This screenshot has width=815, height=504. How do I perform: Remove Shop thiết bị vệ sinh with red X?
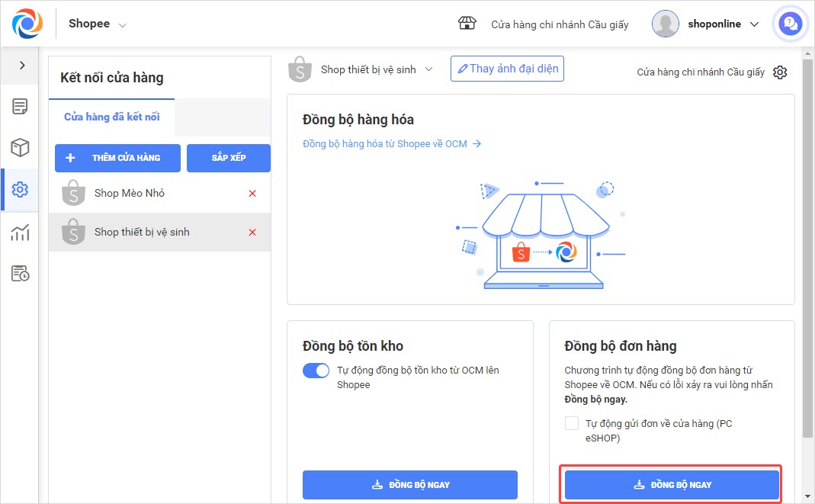(252, 232)
